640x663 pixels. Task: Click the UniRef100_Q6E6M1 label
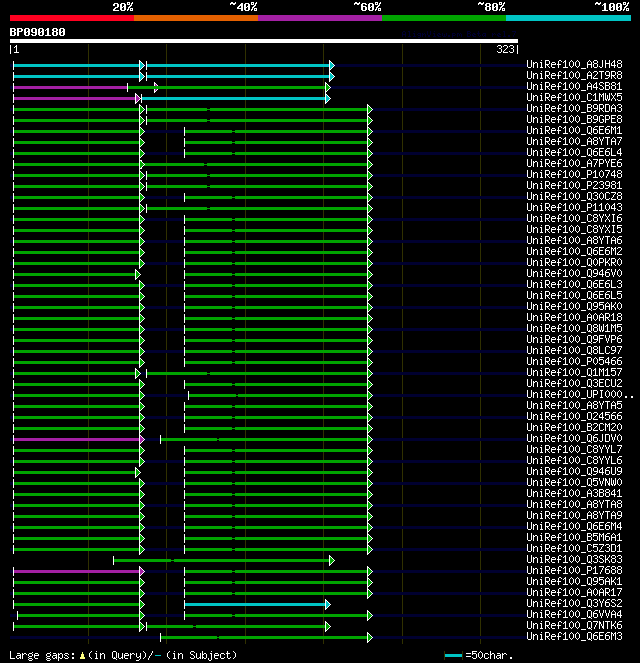[x=574, y=130]
